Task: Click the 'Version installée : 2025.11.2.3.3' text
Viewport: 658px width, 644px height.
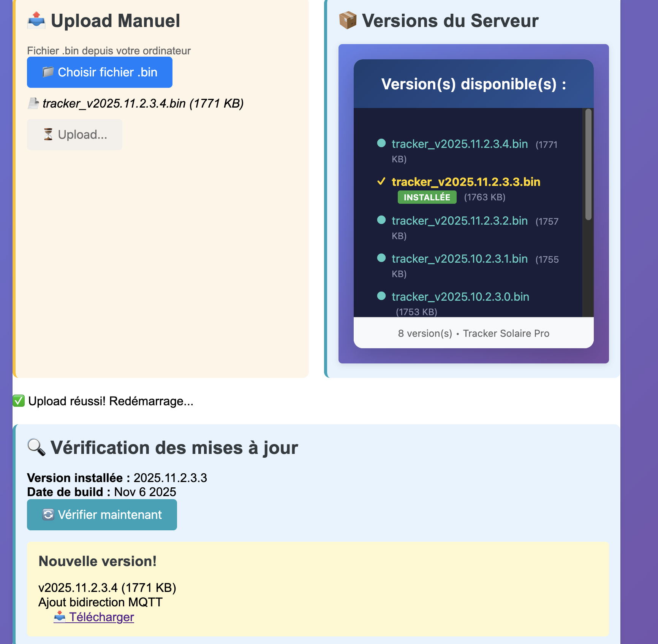Action: tap(117, 478)
